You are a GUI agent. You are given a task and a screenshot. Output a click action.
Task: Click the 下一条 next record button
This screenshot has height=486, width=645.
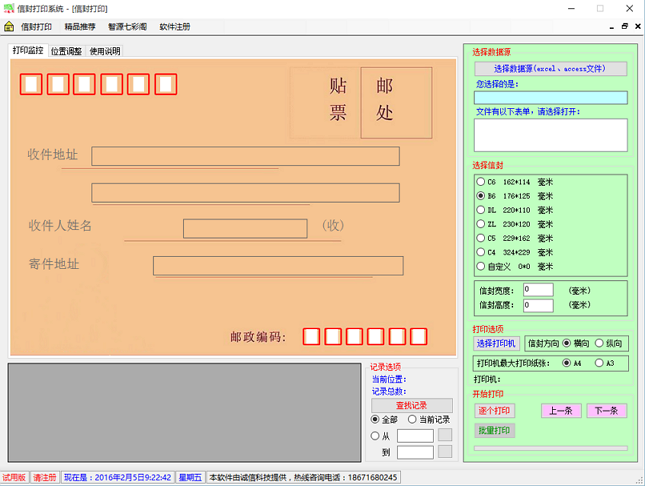click(x=606, y=410)
